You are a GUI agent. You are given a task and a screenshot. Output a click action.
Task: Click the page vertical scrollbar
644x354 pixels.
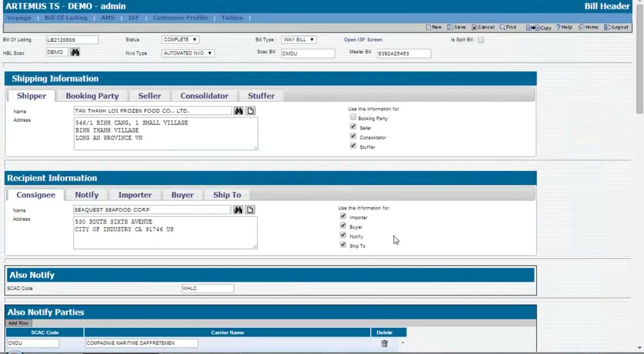tap(640, 58)
